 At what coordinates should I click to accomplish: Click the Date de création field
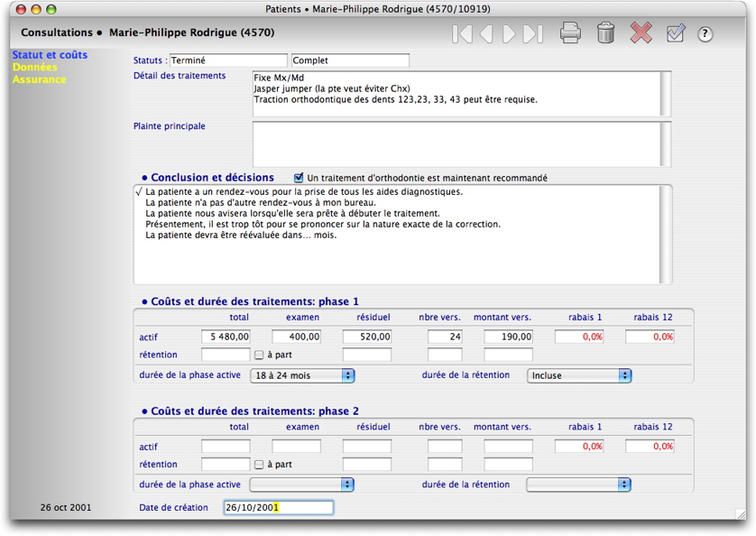click(x=279, y=507)
